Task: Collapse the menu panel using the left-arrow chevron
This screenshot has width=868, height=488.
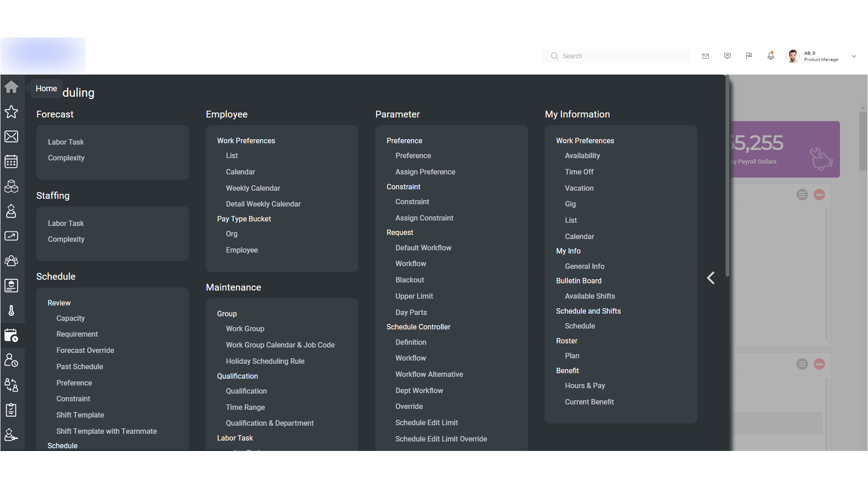Action: [x=710, y=278]
